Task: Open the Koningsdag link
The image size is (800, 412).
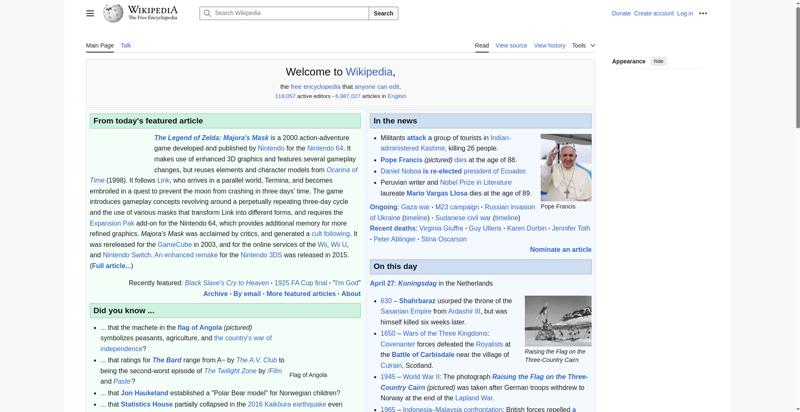Action: [417, 284]
